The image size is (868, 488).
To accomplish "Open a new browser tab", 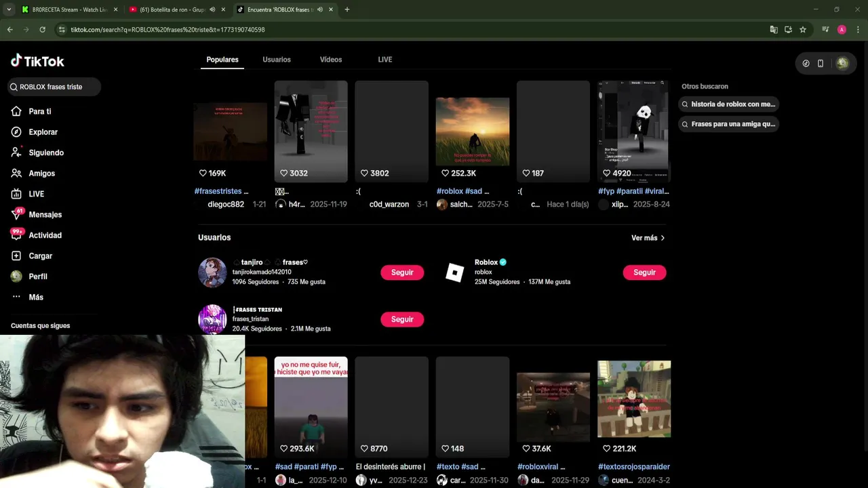I will coord(347,9).
